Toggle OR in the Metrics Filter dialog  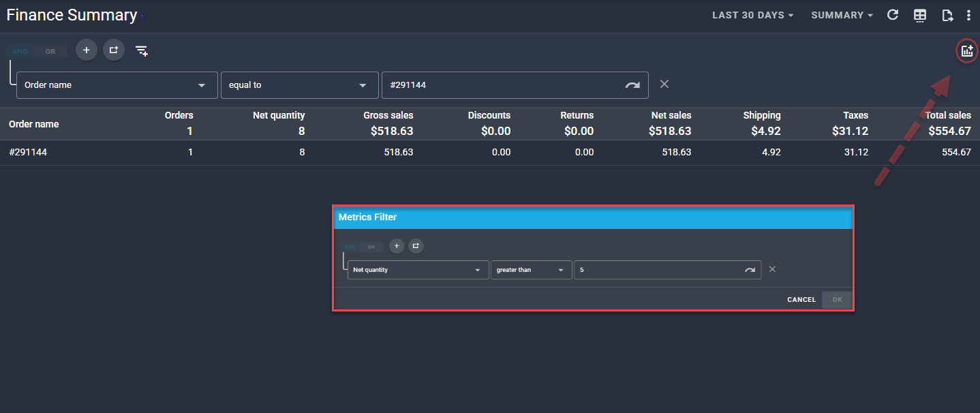click(371, 247)
